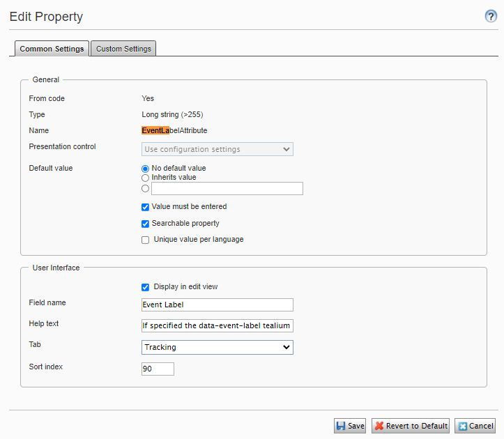Click the EventLabelAttribute name text
Viewport: 504px width, 439px height.
pyautogui.click(x=174, y=130)
